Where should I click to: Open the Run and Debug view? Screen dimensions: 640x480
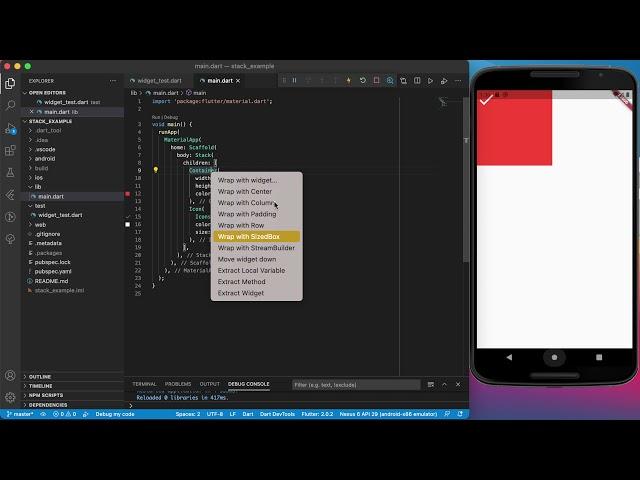[x=10, y=128]
